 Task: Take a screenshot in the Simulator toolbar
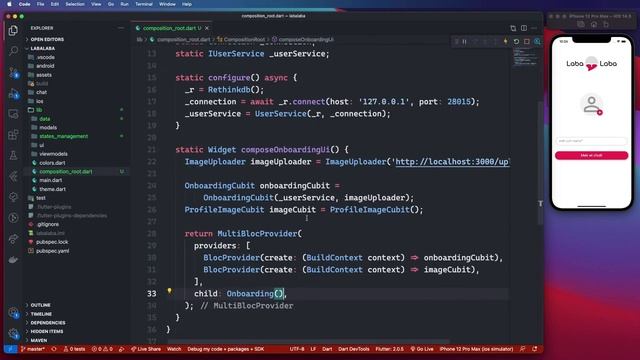click(580, 24)
